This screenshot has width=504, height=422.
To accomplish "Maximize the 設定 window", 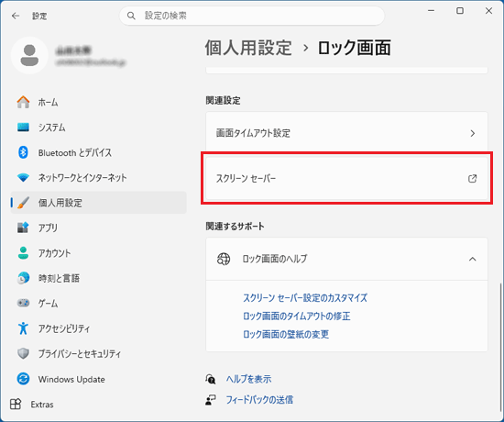I will (460, 11).
